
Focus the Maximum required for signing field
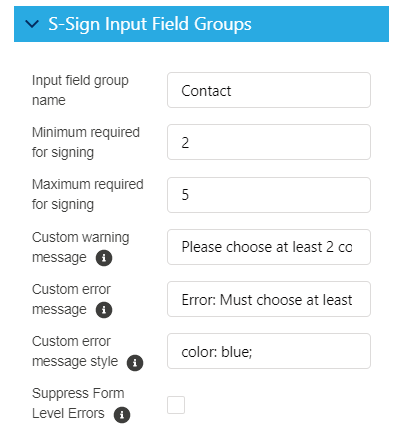269,195
